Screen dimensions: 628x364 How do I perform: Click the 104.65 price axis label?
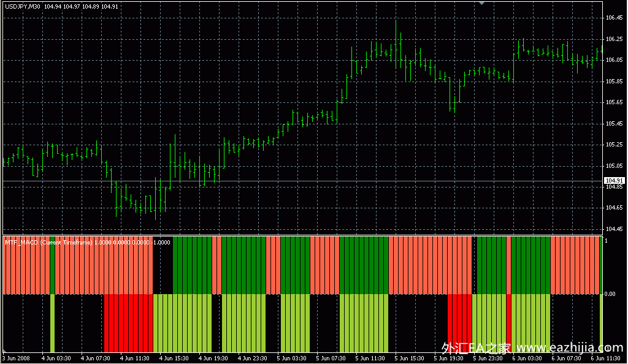pos(614,208)
